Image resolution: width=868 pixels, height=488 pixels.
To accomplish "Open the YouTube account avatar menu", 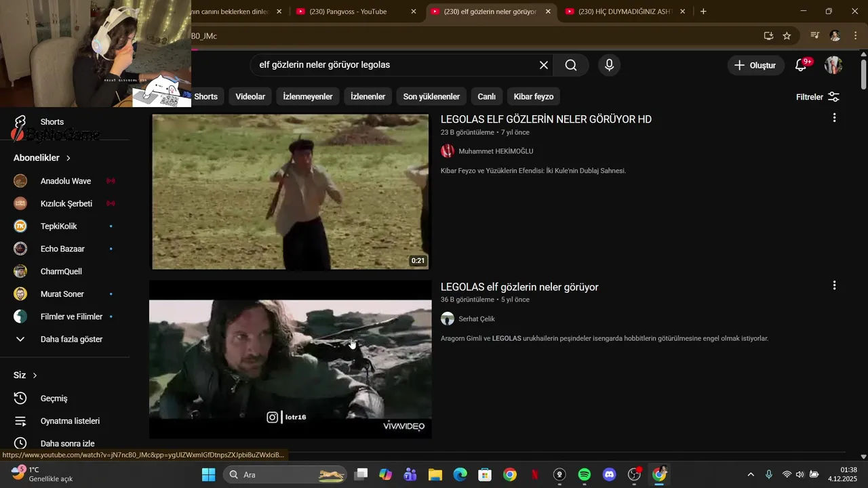I will point(833,65).
